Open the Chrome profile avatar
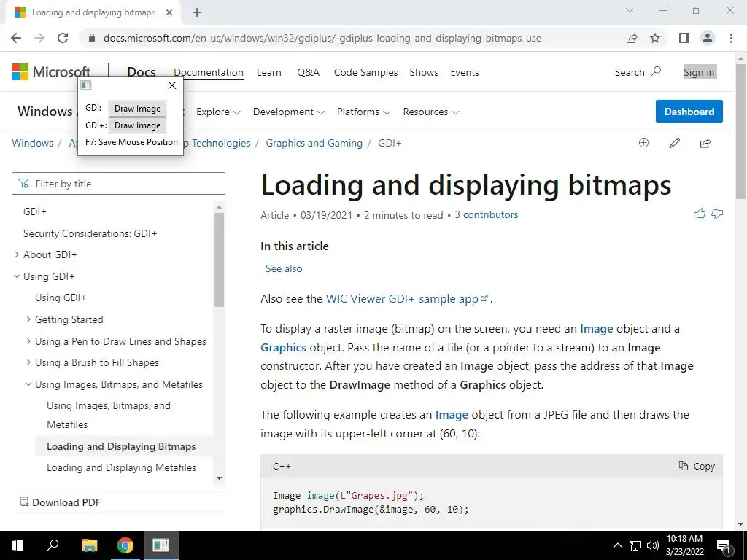Screen dimensions: 747x560 click(708, 38)
